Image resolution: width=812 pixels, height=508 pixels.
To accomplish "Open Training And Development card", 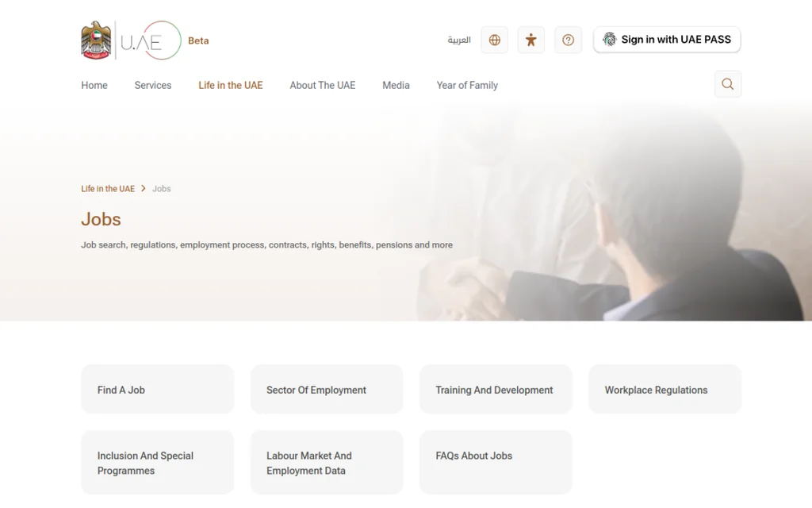I will coord(496,389).
